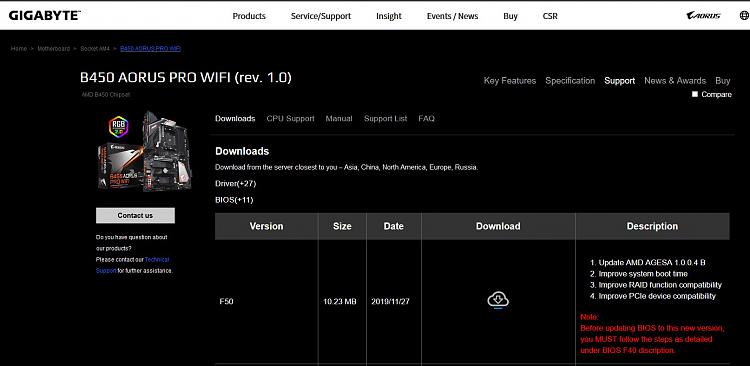Click 'Improve RAID function compatibility' text
The width and height of the screenshot is (750, 366).
660,285
